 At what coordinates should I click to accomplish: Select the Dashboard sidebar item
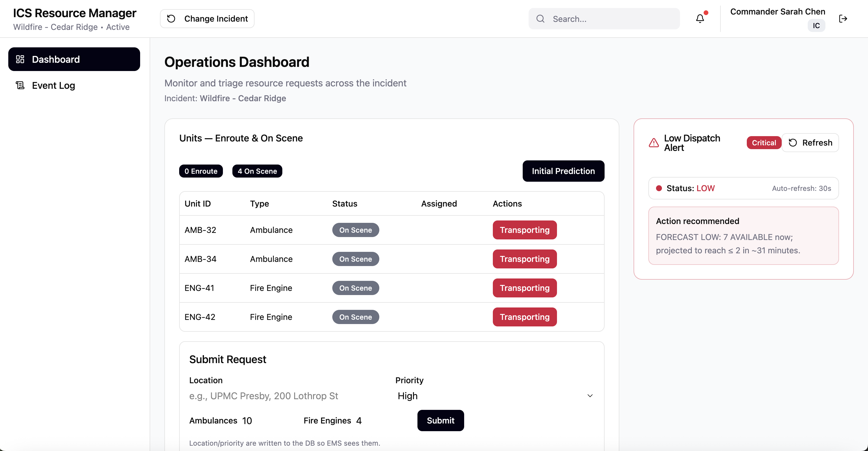tap(74, 59)
